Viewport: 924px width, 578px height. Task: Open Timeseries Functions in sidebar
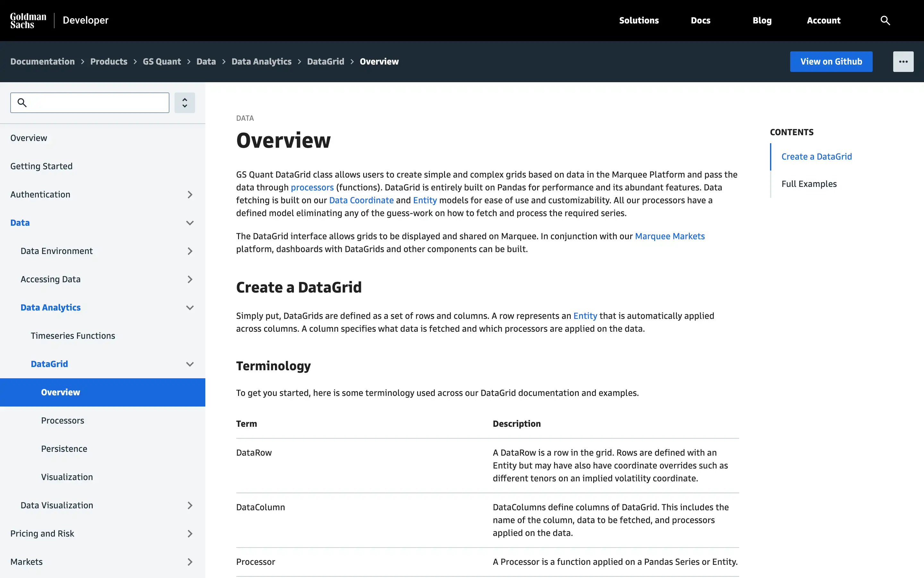click(73, 336)
